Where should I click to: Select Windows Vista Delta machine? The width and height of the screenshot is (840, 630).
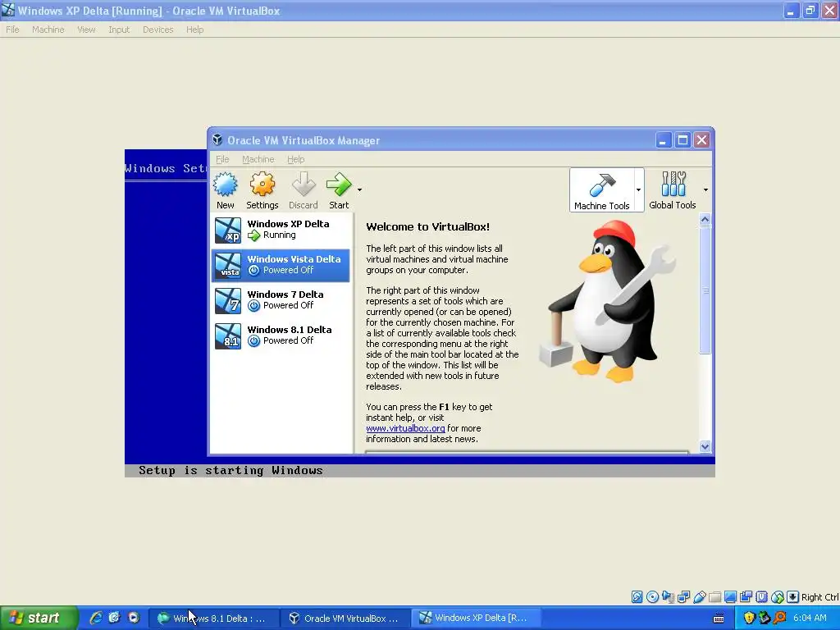(x=281, y=265)
